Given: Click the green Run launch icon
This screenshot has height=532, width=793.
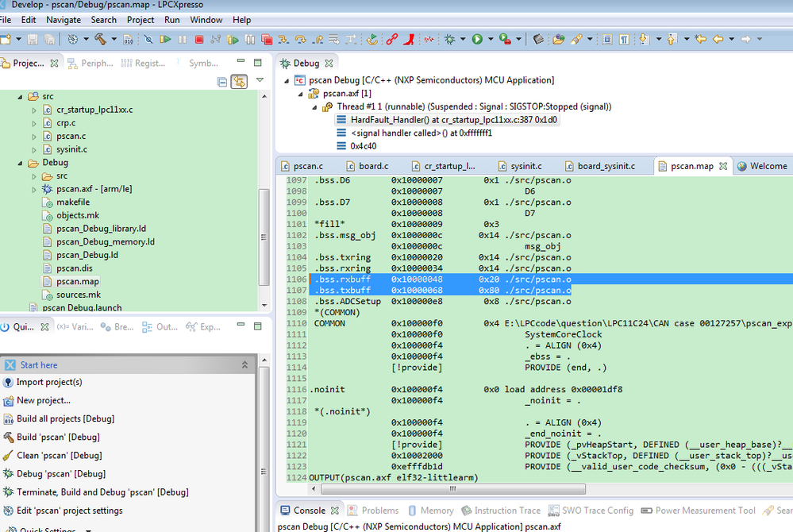Looking at the screenshot, I should (478, 39).
